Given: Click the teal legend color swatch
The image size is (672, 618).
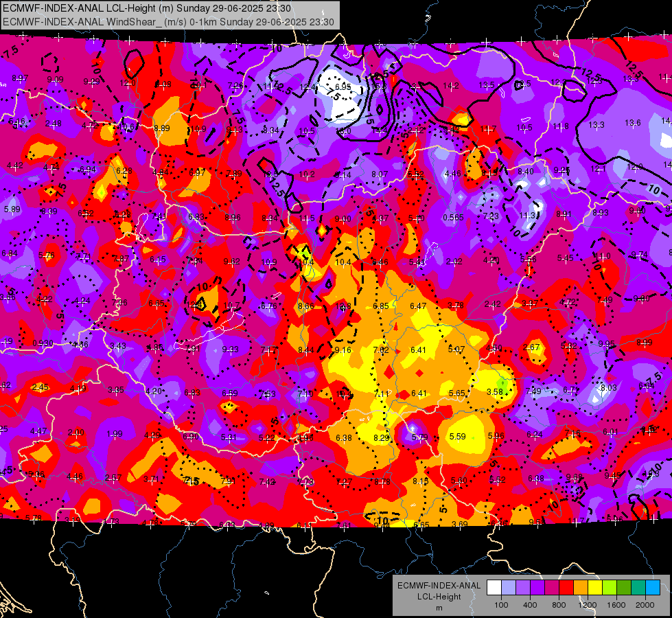Looking at the screenshot, I should click(638, 588).
